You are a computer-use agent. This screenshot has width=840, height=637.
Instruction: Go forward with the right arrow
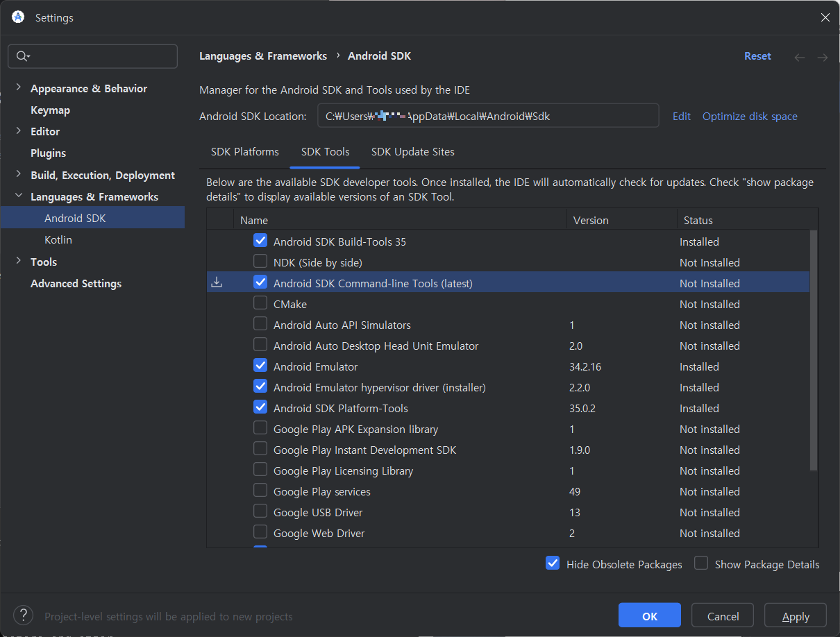click(822, 58)
